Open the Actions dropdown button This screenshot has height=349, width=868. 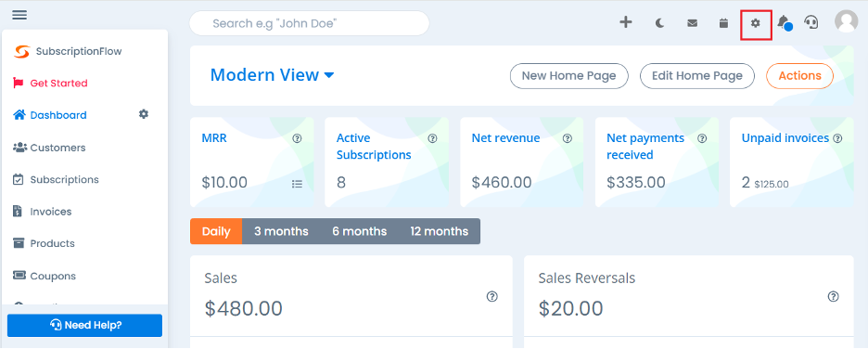799,76
